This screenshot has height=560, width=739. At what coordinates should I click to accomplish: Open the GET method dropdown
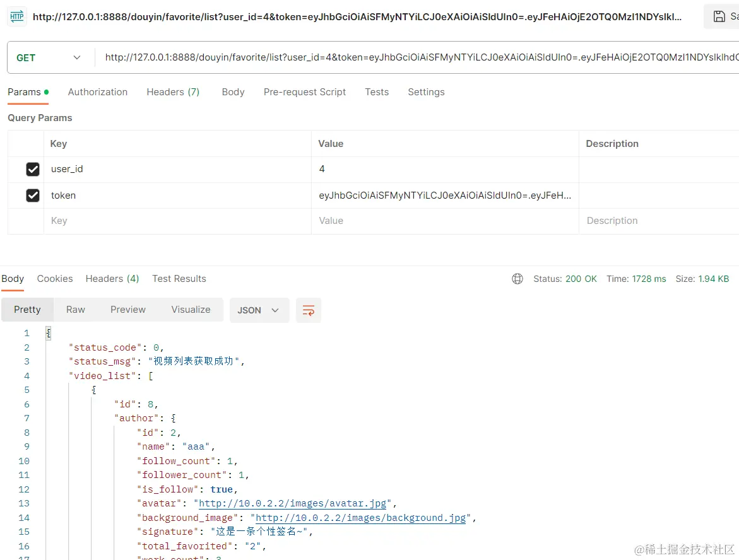click(49, 57)
